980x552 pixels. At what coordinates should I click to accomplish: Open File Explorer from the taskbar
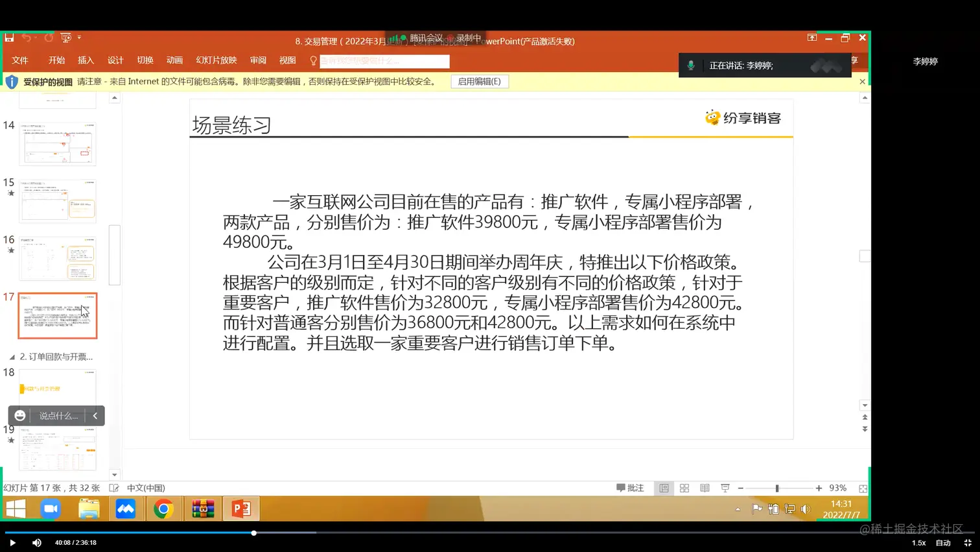click(89, 509)
